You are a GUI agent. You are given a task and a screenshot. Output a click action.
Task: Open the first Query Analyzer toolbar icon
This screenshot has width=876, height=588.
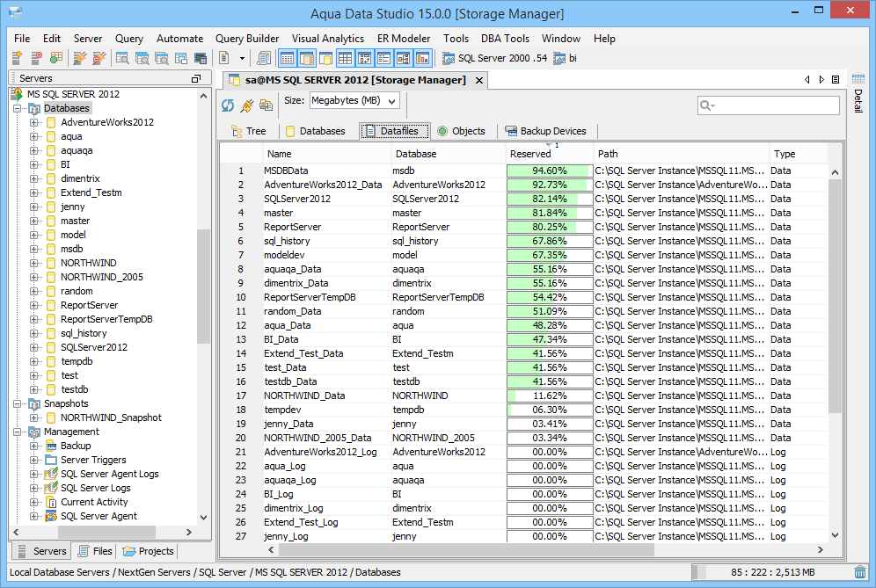[x=122, y=58]
